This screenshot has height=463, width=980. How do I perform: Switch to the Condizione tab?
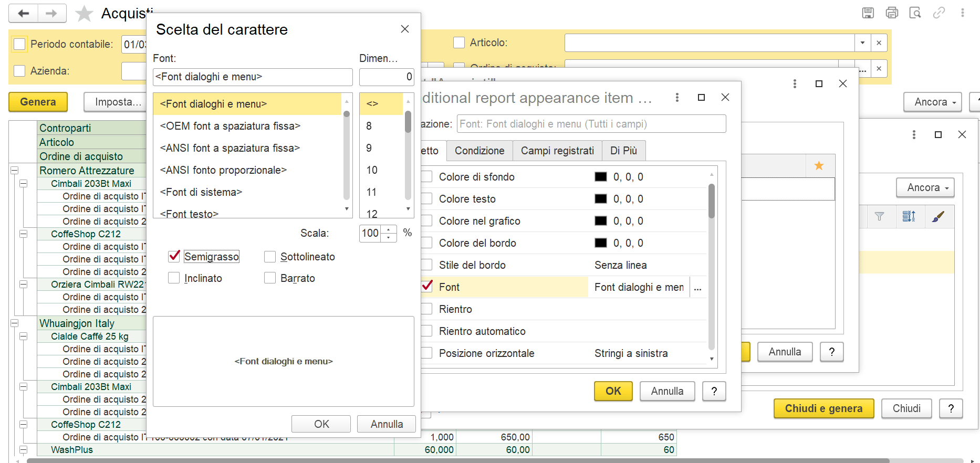click(x=479, y=151)
